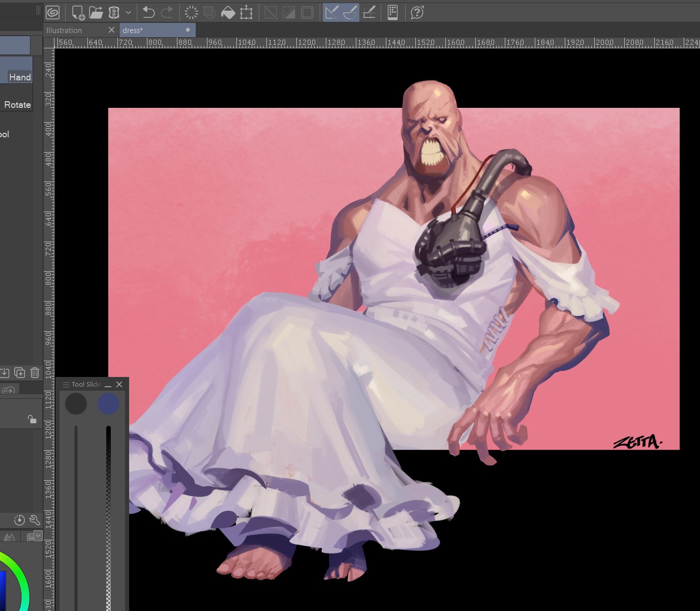The width and height of the screenshot is (700, 611).
Task: Select the Fill bucket toolbar icon
Action: pyautogui.click(x=228, y=12)
